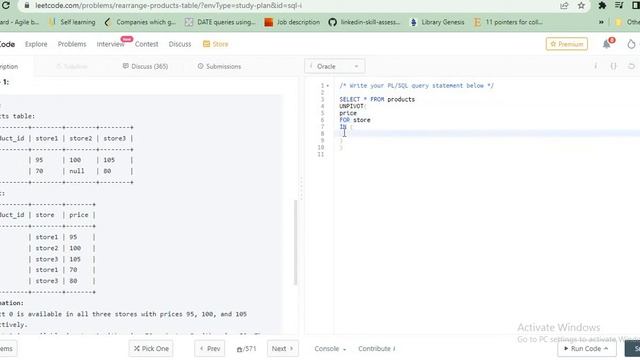Open the editor info icon
The image size is (640, 360).
(x=596, y=66)
